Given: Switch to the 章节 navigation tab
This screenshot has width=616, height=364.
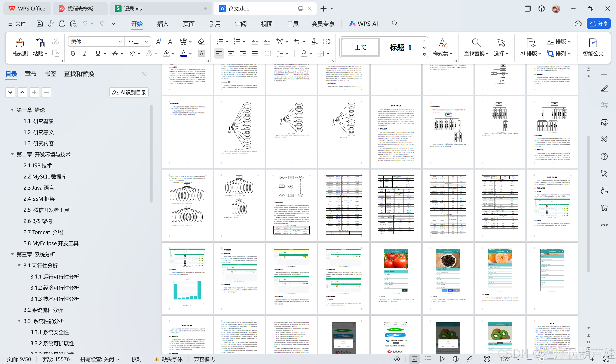Looking at the screenshot, I should (30, 74).
